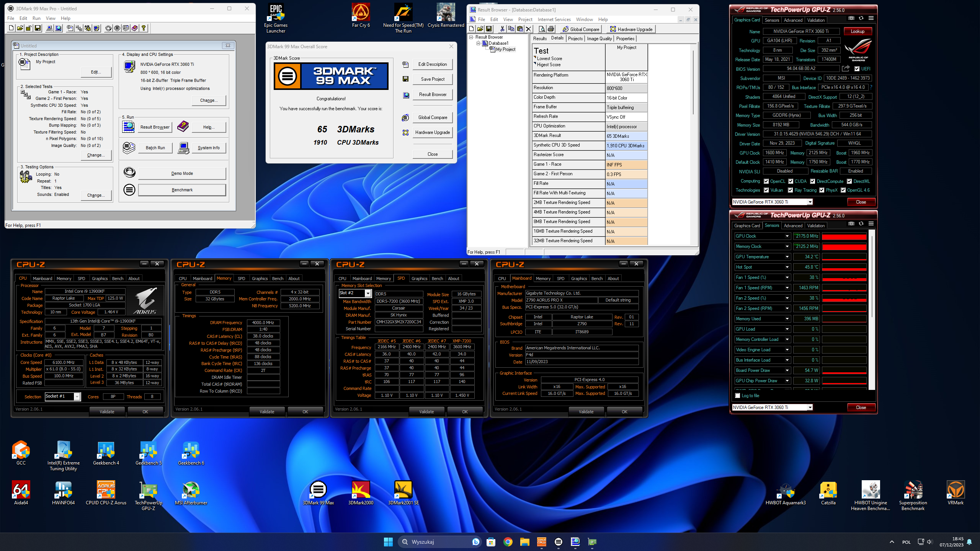Collapse Database1 node in Result Browser tree
The height and width of the screenshot is (551, 980).
tap(478, 43)
